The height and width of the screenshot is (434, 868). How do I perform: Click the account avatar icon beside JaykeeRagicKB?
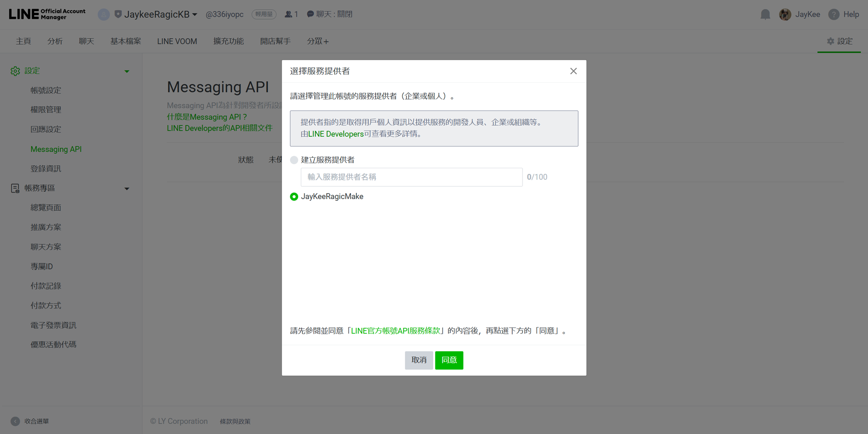104,14
